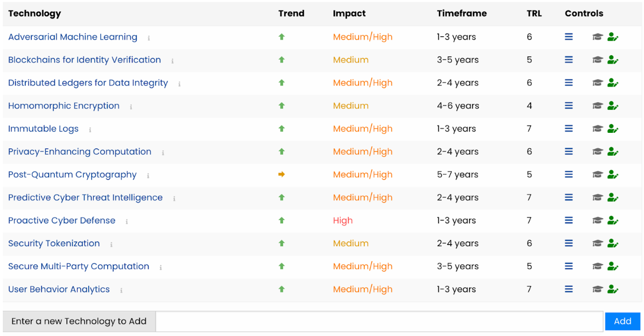The image size is (644, 336).
Task: Click hamburger menu icon for Adversarial Machine Learning
Action: coord(569,37)
